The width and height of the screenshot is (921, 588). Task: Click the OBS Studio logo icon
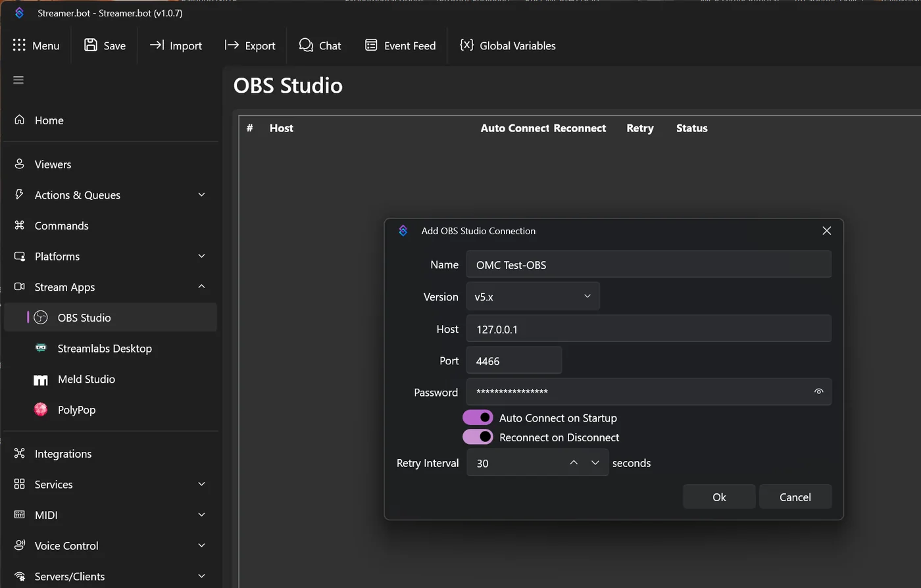point(41,318)
